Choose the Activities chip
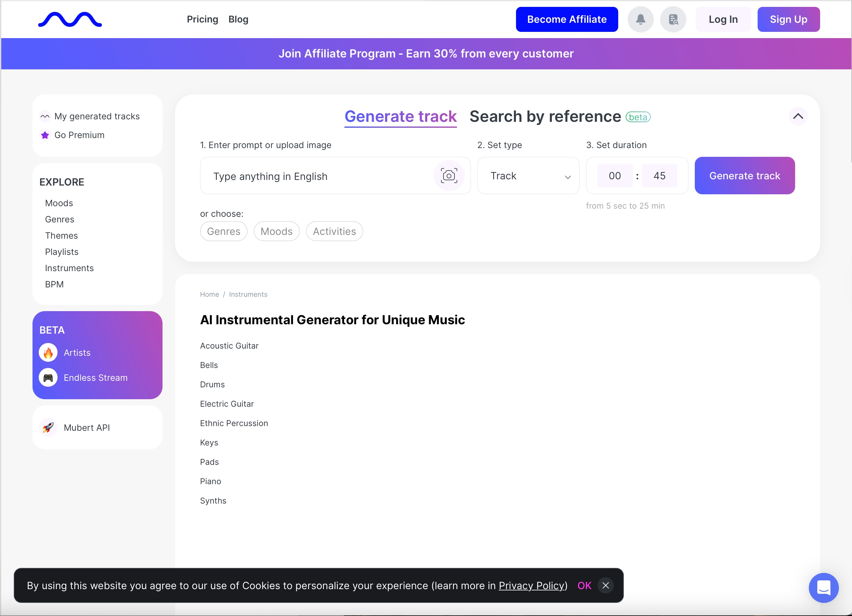This screenshot has width=852, height=616. point(334,231)
